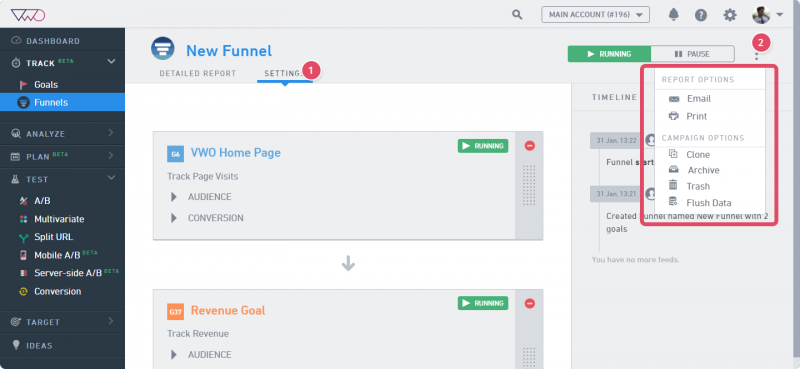Viewport: 800px width, 369px height.
Task: Grab the drag handle of VWO Home Page card
Action: click(x=529, y=185)
